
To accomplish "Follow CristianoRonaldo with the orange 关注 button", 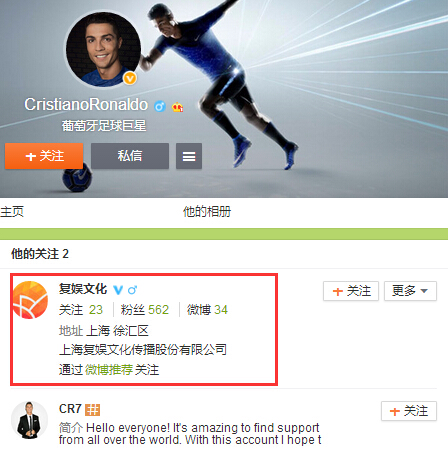I will point(44,156).
